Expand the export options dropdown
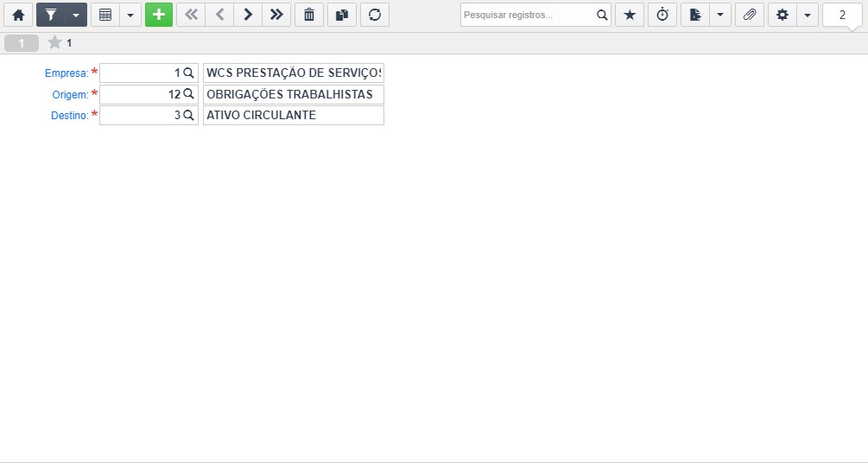The image size is (868, 469). point(720,15)
